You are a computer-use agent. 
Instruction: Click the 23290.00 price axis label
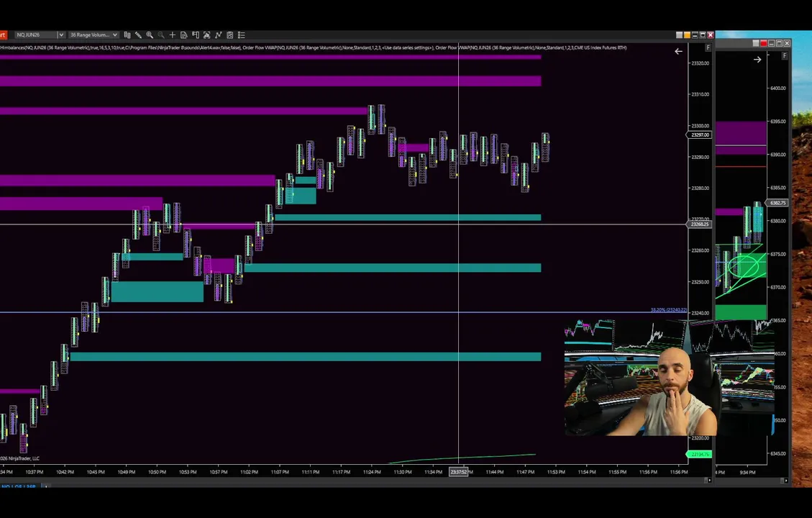(700, 156)
